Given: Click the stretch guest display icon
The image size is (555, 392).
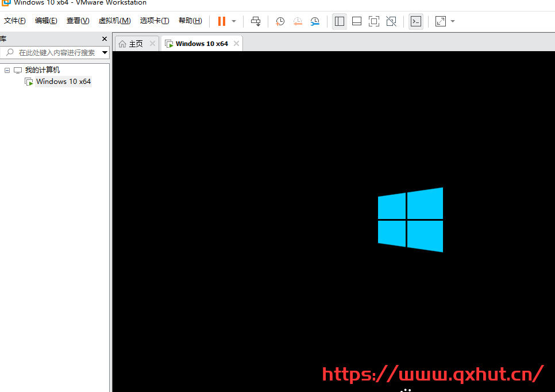Looking at the screenshot, I should 441,21.
